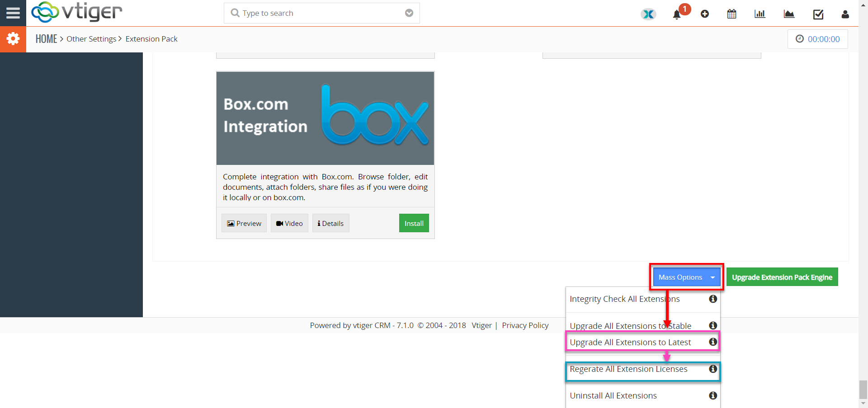
Task: Click Extension Pack breadcrumb
Action: (151, 39)
